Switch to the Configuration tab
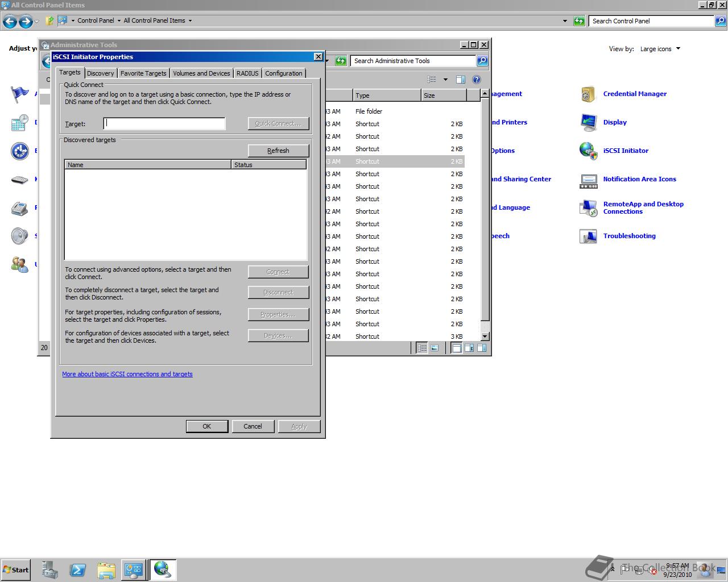 point(284,73)
